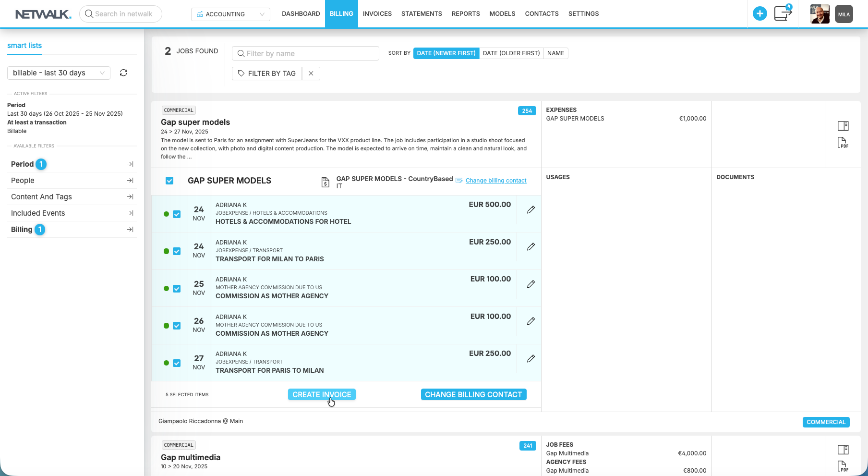868x476 pixels.
Task: Click the blue plus icon in the header
Action: [760, 13]
